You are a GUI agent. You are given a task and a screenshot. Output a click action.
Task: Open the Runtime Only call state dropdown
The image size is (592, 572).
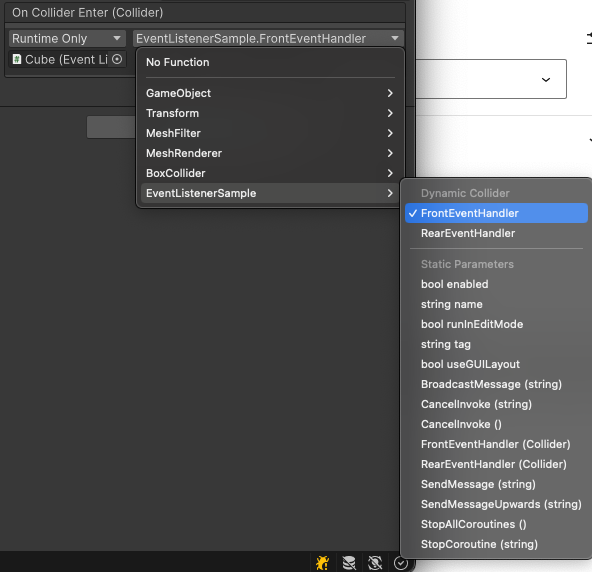(x=67, y=39)
